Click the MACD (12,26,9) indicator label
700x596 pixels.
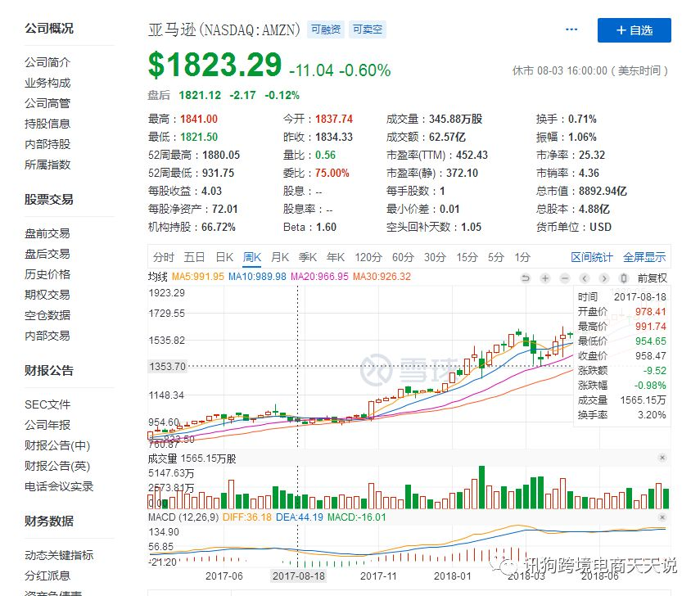point(183,517)
